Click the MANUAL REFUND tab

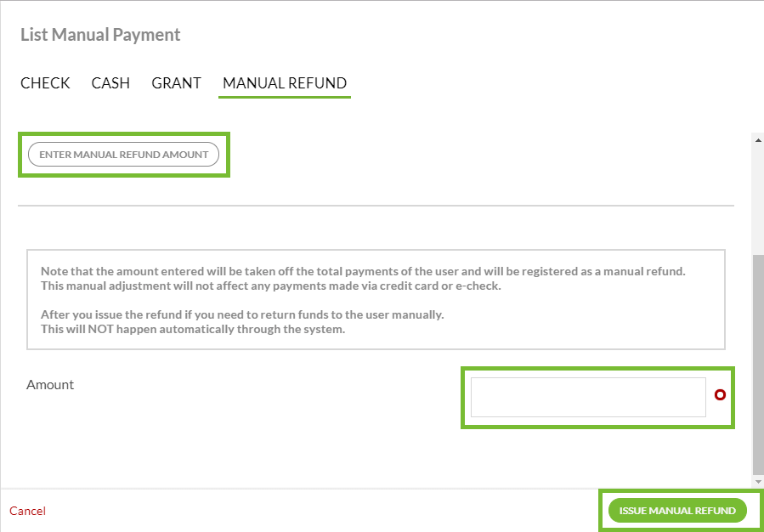coord(285,83)
